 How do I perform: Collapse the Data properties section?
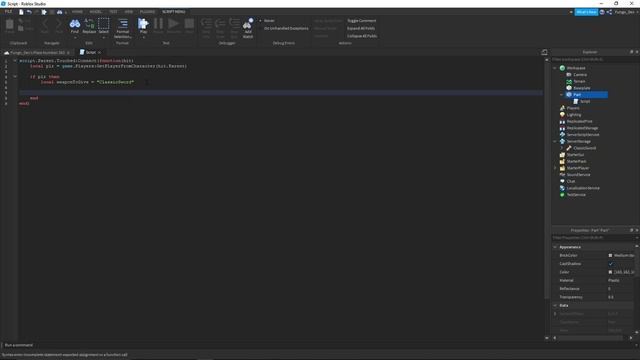pos(555,305)
